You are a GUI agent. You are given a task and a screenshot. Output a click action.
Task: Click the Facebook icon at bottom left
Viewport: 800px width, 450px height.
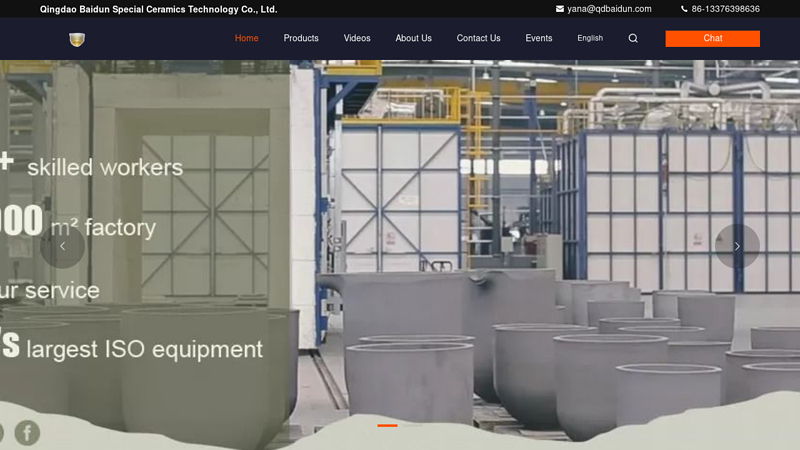(27, 433)
